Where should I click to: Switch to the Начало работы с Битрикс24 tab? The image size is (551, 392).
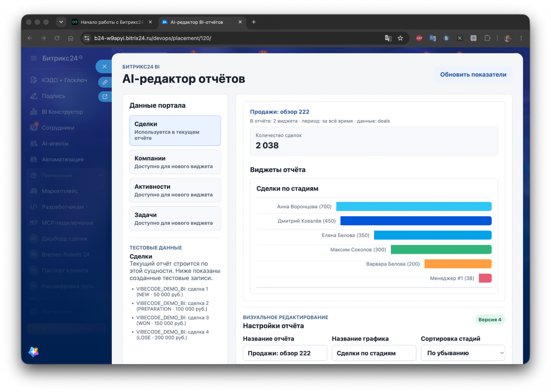(112, 22)
